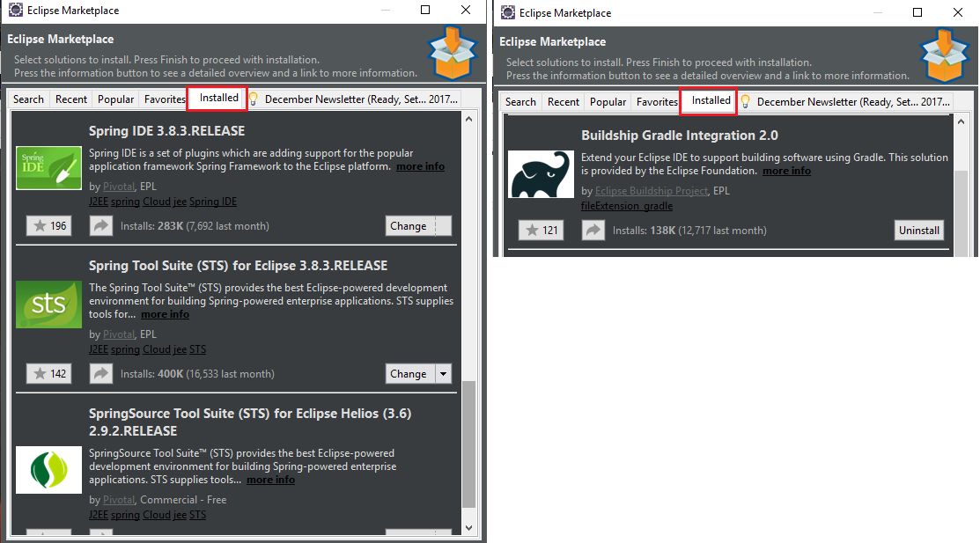Click the left window vertical scrollbar thumb
The image size is (980, 543).
pos(468,444)
